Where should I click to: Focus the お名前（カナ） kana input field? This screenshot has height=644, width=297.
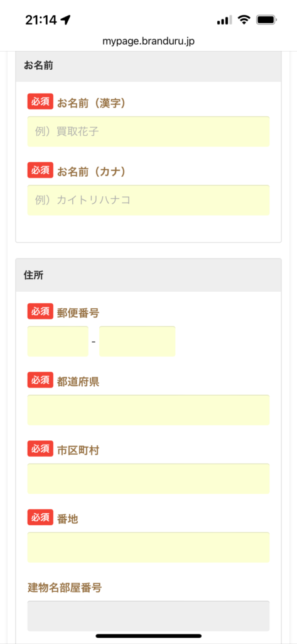pos(148,200)
